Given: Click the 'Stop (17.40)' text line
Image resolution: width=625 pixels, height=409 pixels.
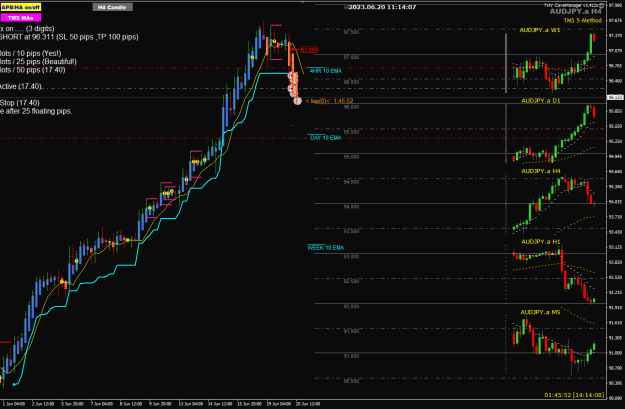Looking at the screenshot, I should (20, 103).
